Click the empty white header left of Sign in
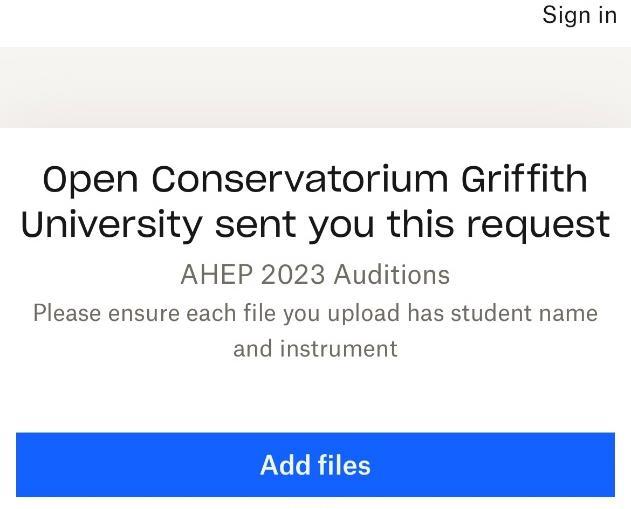631x509 pixels. coord(250,20)
